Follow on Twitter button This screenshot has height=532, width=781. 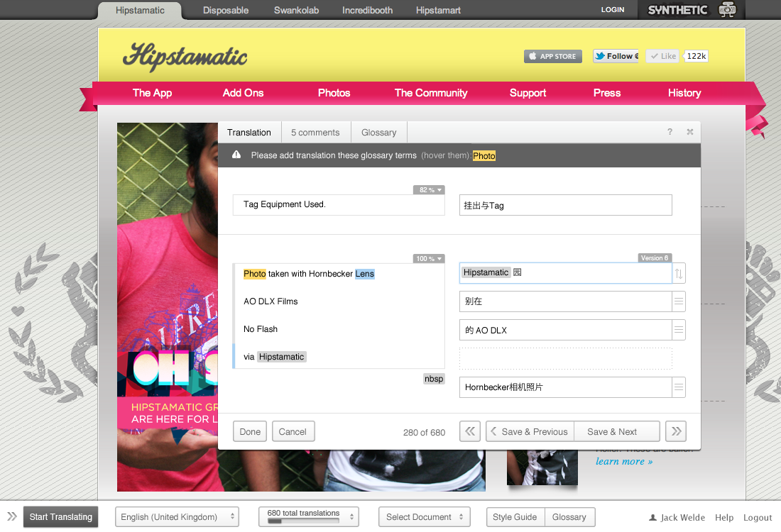(616, 56)
